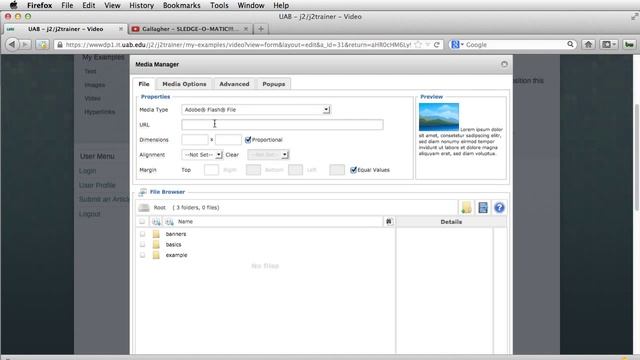The image size is (640, 360).
Task: Open the file browser help
Action: 499,207
